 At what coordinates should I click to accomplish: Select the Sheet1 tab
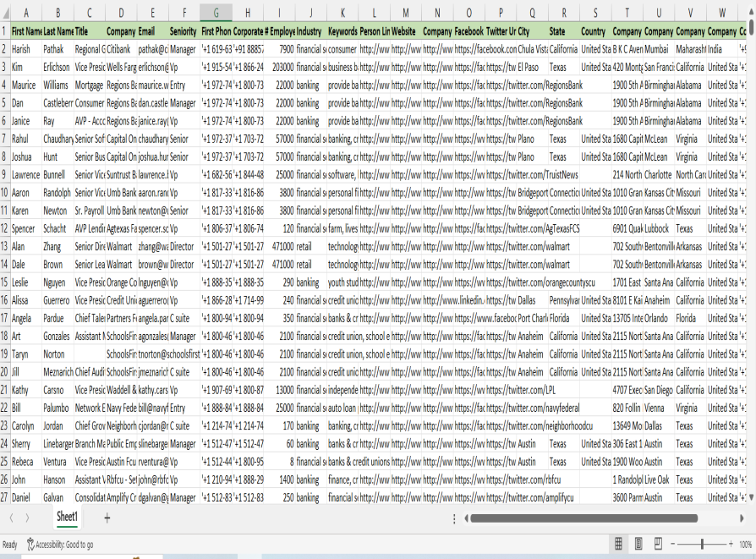point(67,518)
